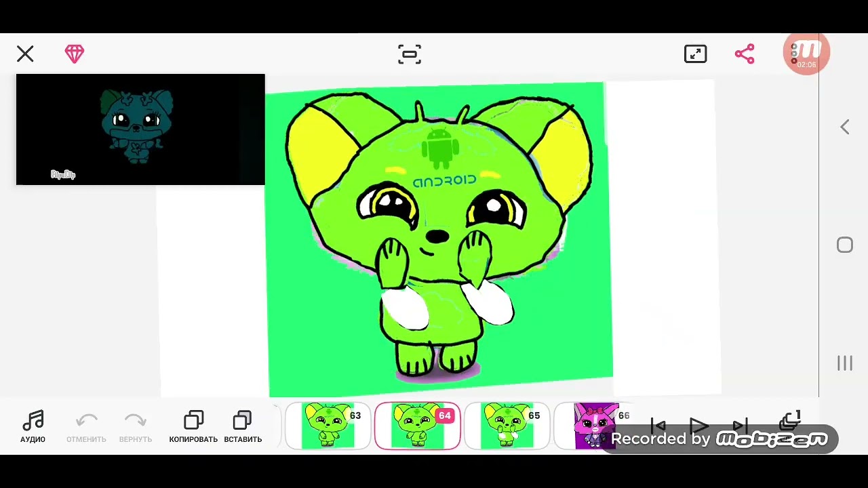Open the pink diamond premium icon

pyautogui.click(x=75, y=54)
